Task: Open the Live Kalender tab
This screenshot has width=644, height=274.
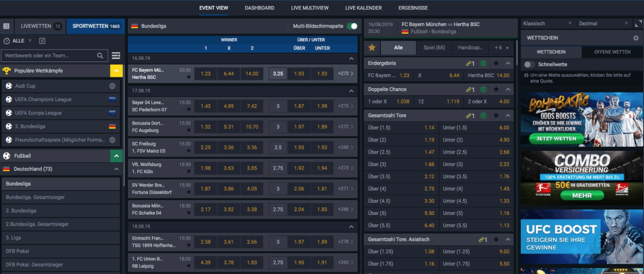Action: (364, 8)
